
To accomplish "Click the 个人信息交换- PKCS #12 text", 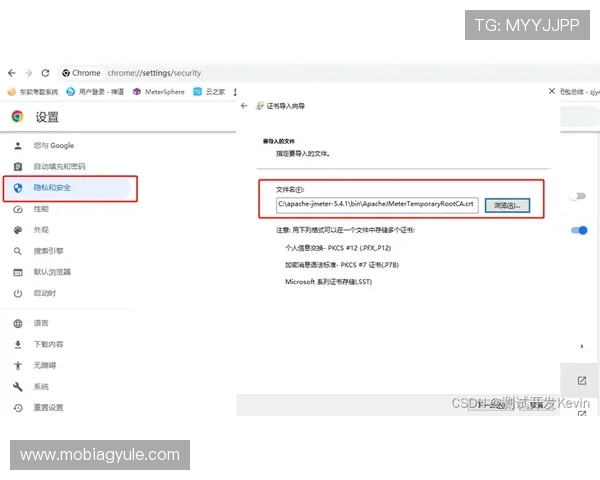I will coord(338,248).
